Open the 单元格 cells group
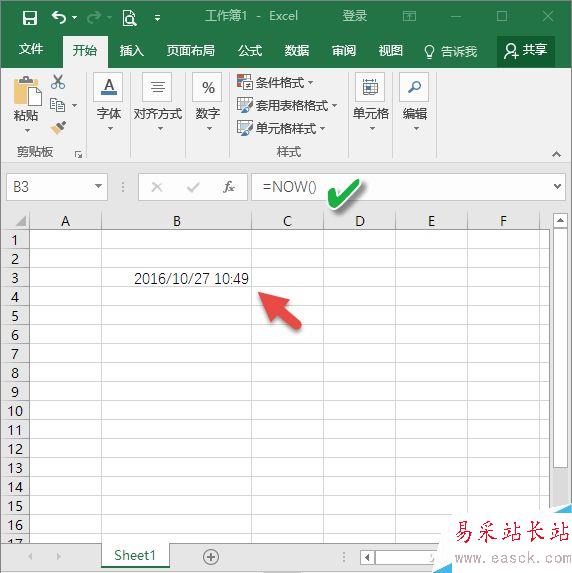The height and width of the screenshot is (573, 572). coord(370,103)
